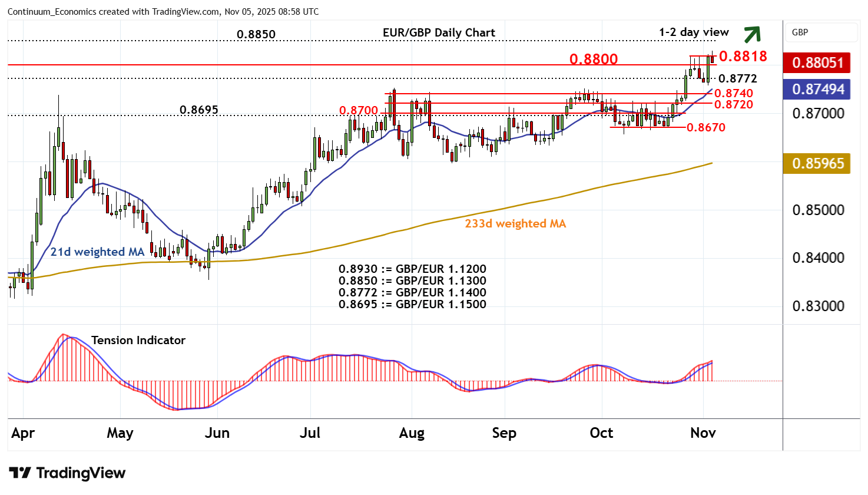Click the Jul marker on time axis
The image size is (868, 495).
coord(310,433)
